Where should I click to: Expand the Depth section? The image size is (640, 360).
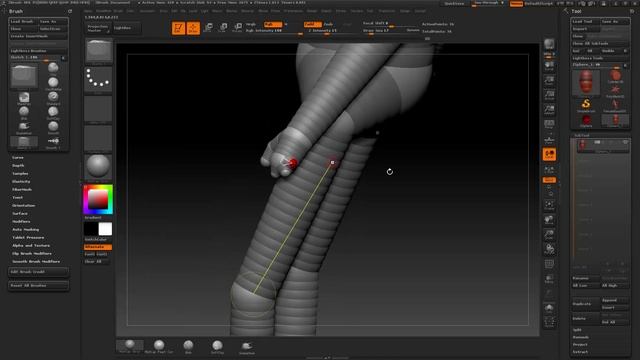click(18, 166)
